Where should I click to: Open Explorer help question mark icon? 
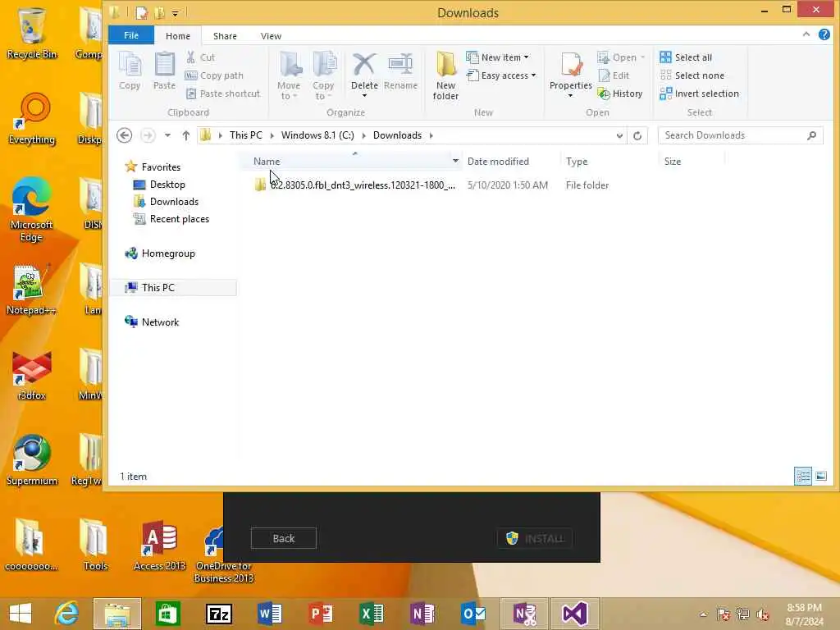[824, 34]
